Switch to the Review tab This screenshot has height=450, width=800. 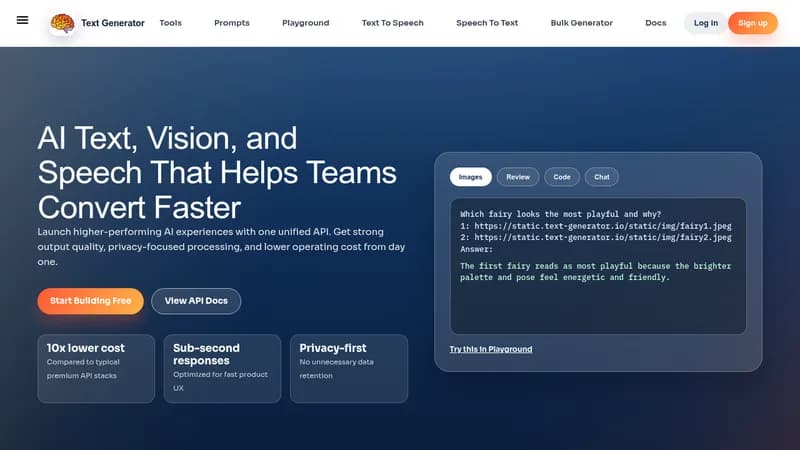[x=518, y=177]
